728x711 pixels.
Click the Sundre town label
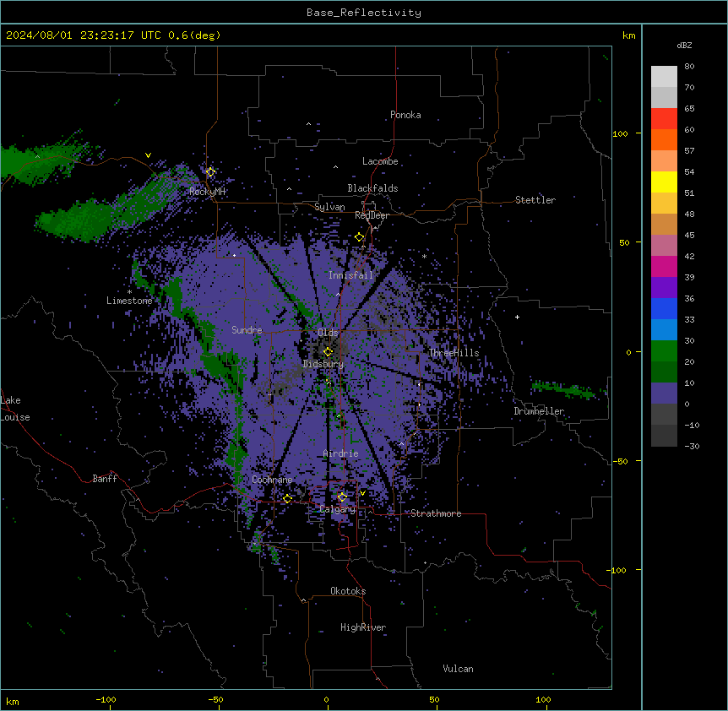tap(247, 330)
